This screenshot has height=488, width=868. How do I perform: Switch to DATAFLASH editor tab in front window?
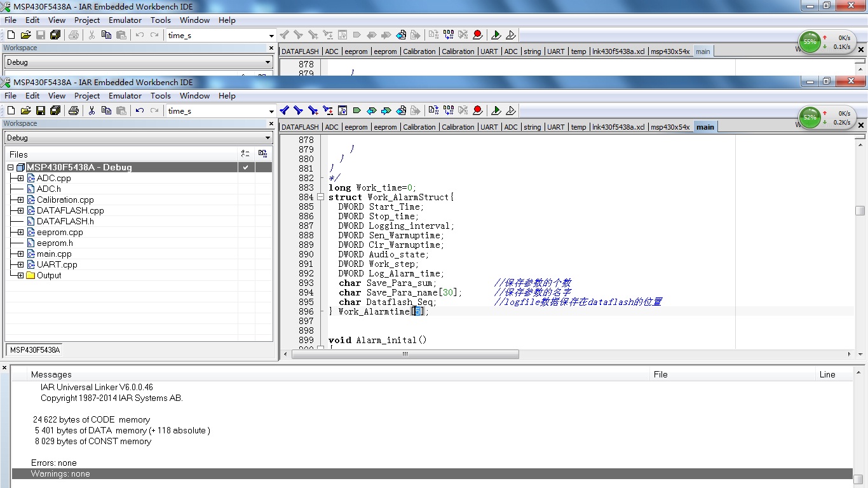(x=300, y=127)
